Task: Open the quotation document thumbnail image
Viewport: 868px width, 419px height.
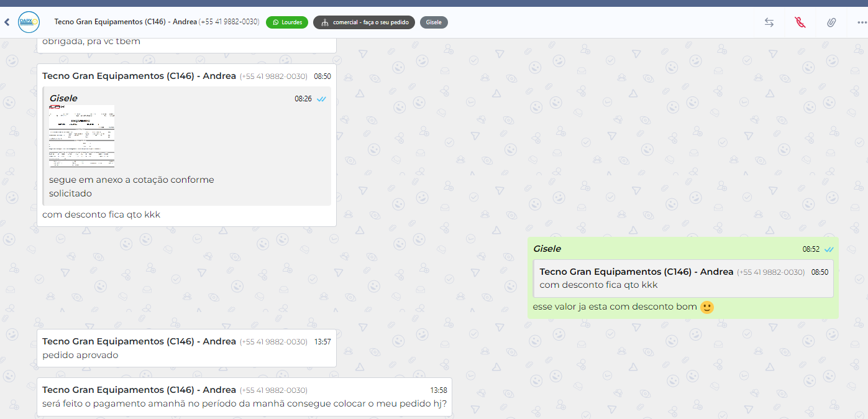Action: pos(82,136)
